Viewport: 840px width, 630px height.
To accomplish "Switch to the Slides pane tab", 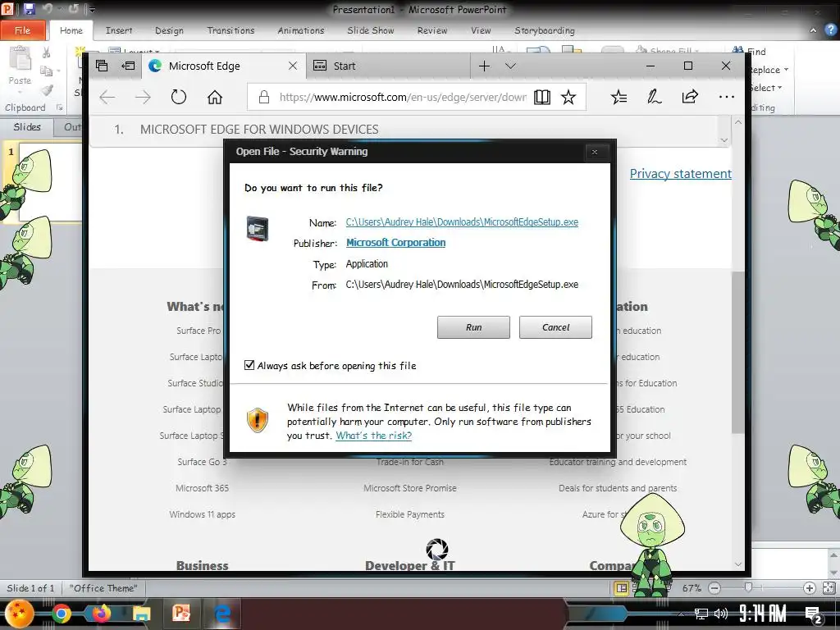I will [x=27, y=127].
